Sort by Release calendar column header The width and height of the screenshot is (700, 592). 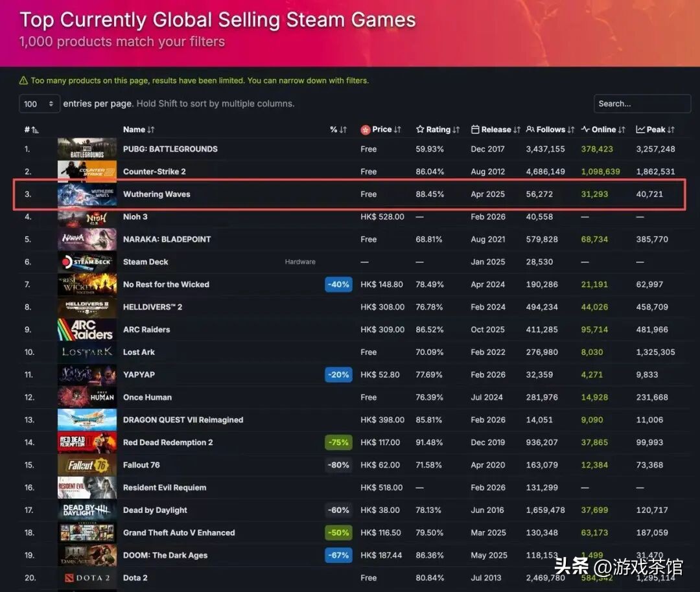[x=496, y=130]
